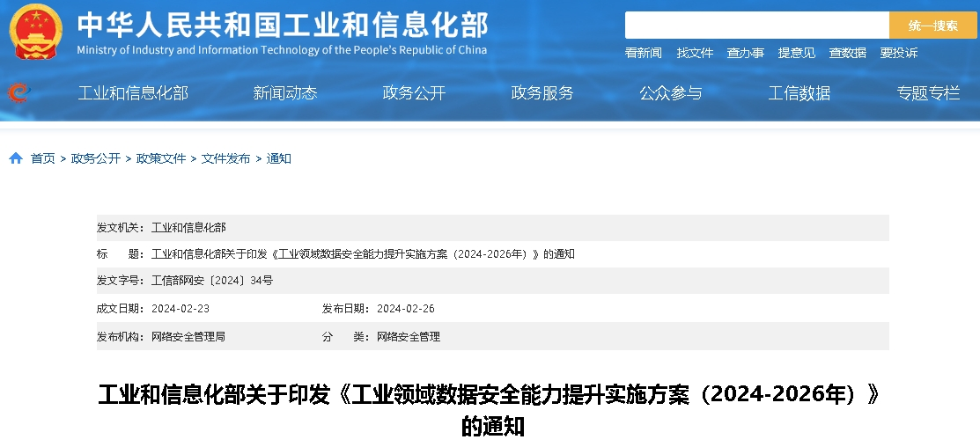This screenshot has width=980, height=447.
Task: Select the 工业和信息化部 navigation menu
Action: [x=132, y=93]
